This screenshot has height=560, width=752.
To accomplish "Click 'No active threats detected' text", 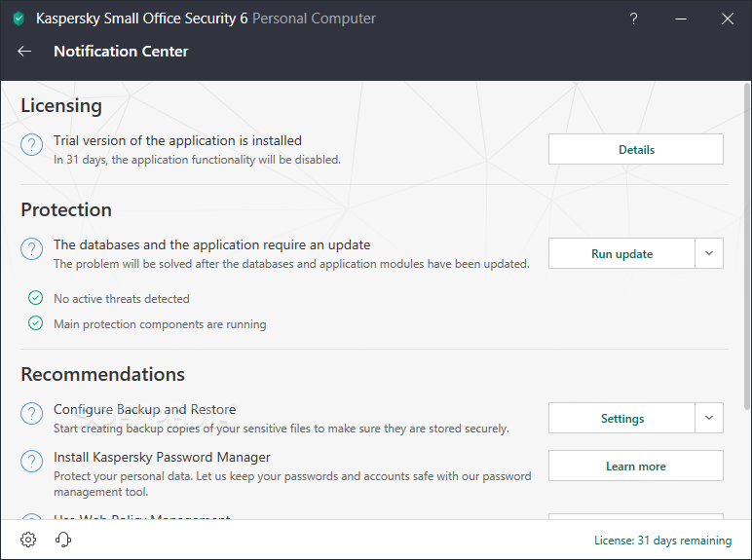I will (122, 299).
